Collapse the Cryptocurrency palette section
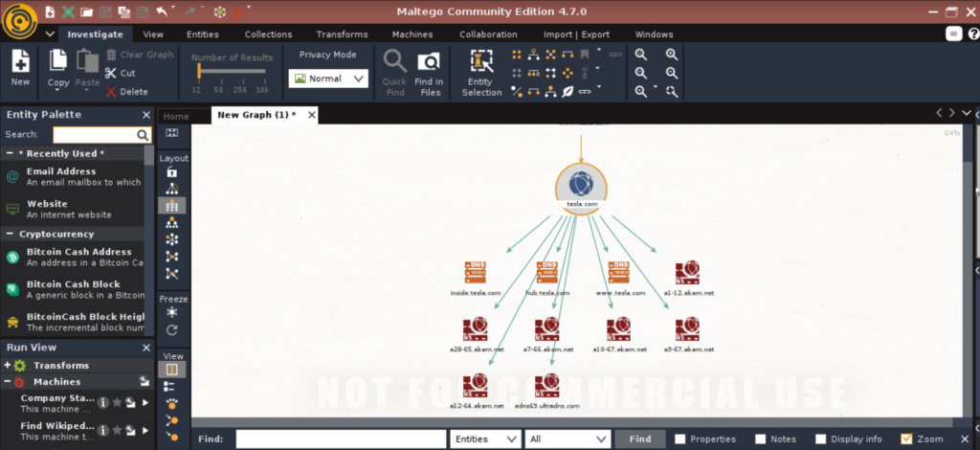This screenshot has height=450, width=980. pos(11,235)
